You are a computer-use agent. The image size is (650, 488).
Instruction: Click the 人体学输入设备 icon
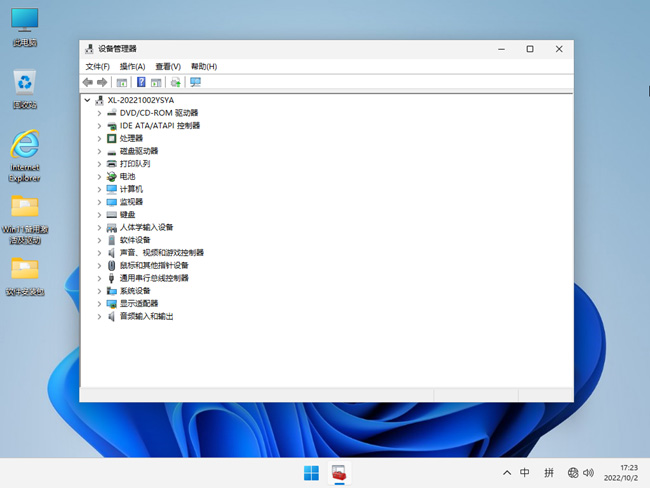[x=112, y=227]
